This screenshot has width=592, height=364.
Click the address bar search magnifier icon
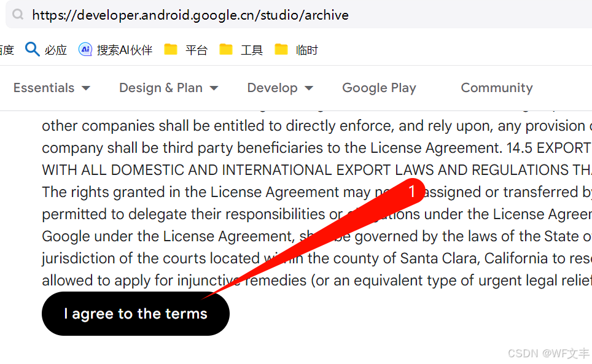coord(18,15)
